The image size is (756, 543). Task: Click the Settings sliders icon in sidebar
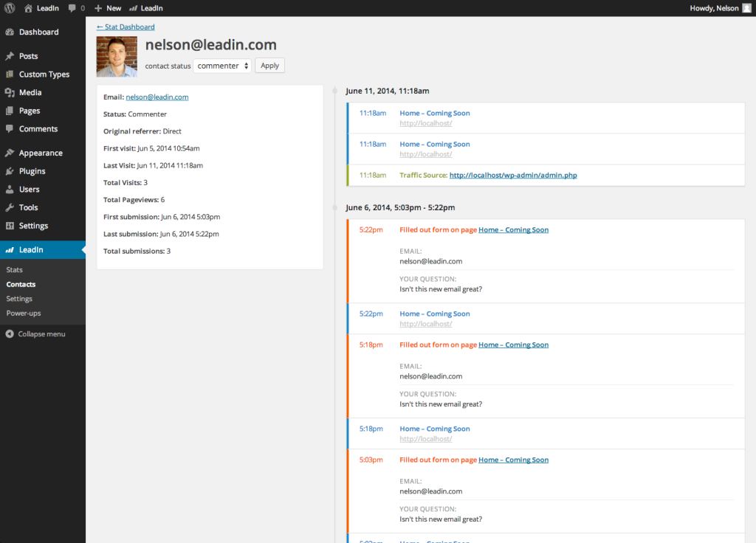pos(10,226)
